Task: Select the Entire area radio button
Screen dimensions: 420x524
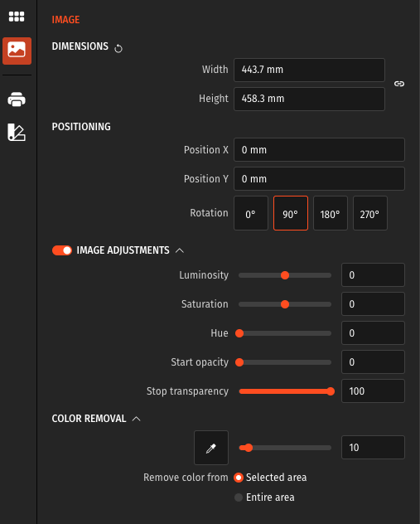Action: 239,497
